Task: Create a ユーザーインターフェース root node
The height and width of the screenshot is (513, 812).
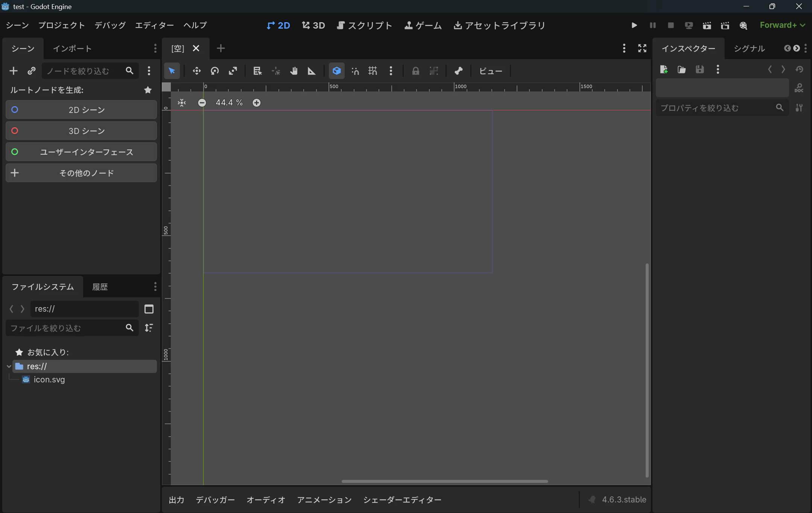Action: 81,152
